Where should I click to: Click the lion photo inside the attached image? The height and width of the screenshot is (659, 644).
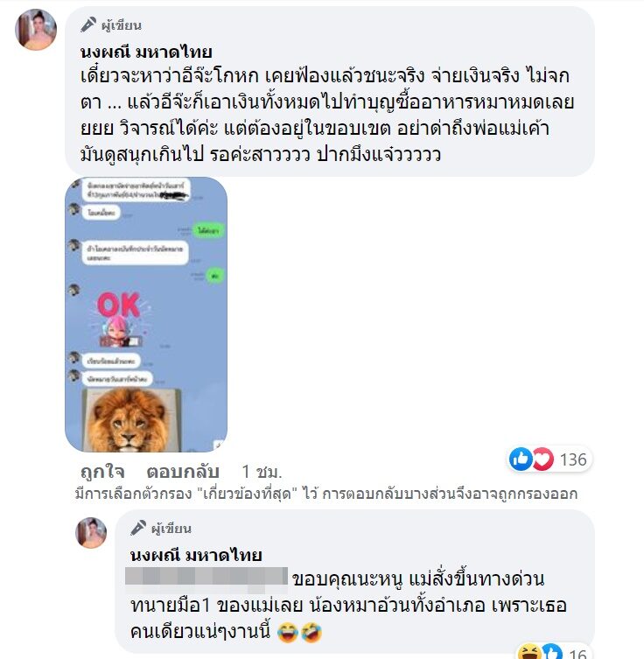pos(130,419)
